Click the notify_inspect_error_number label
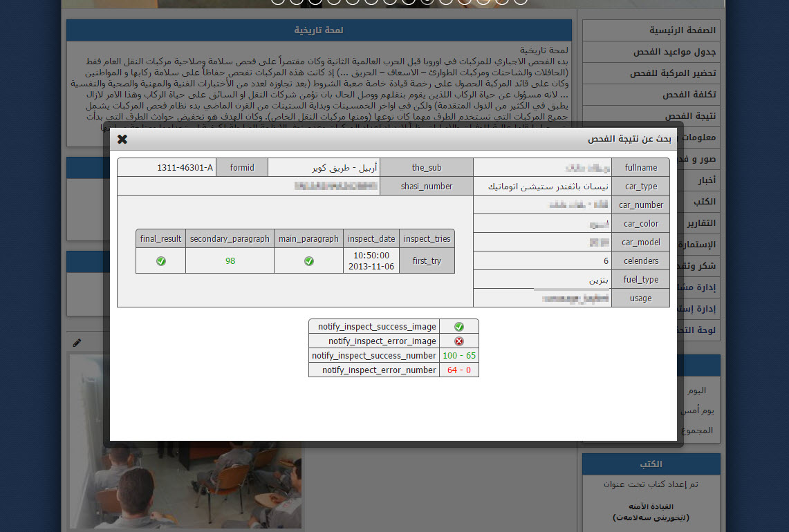The width and height of the screenshot is (789, 532). (379, 370)
